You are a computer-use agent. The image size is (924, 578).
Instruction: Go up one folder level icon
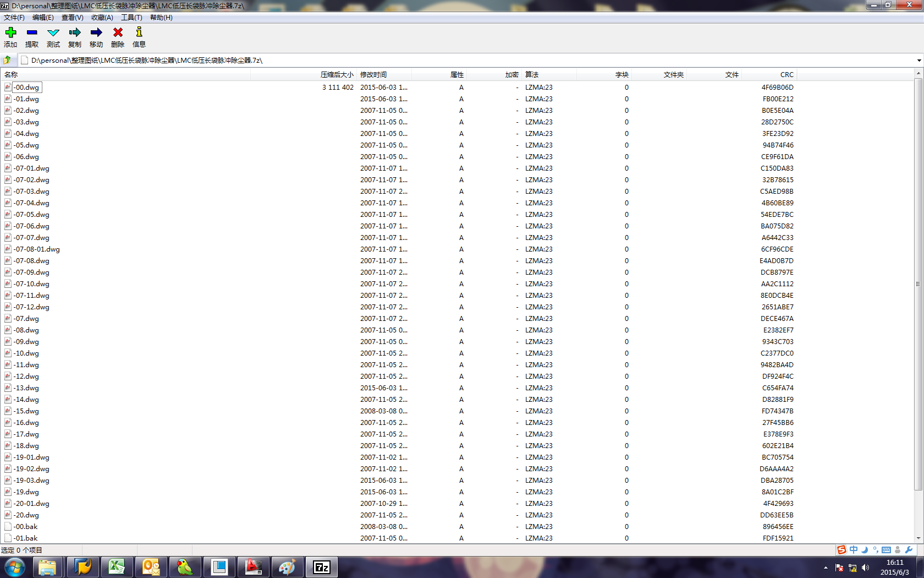pos(7,60)
